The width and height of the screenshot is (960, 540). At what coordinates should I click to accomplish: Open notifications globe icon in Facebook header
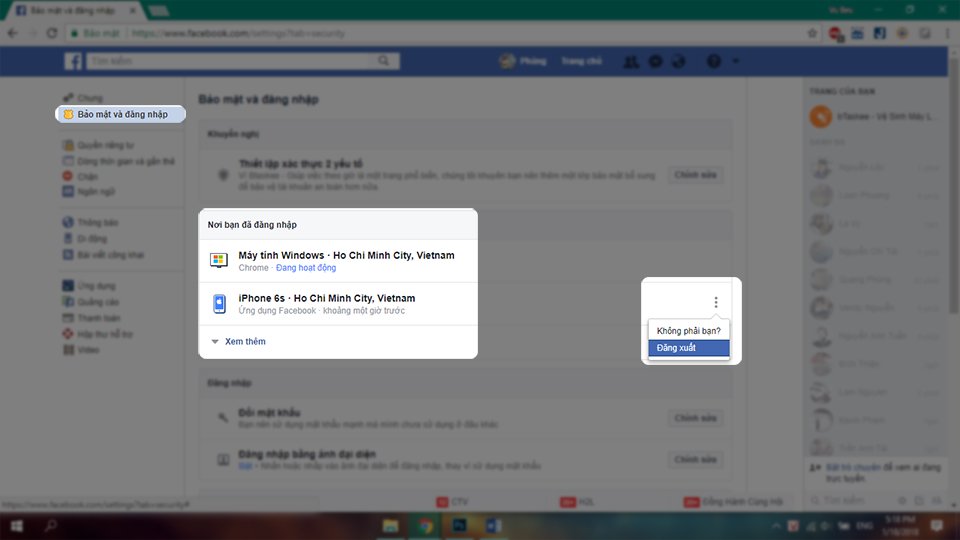coord(678,61)
